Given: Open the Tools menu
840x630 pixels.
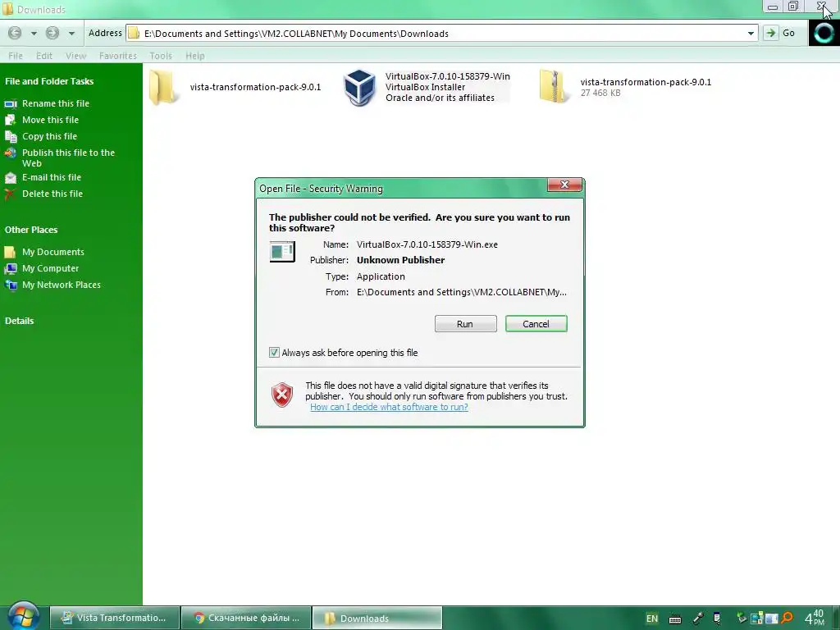Looking at the screenshot, I should tap(161, 56).
